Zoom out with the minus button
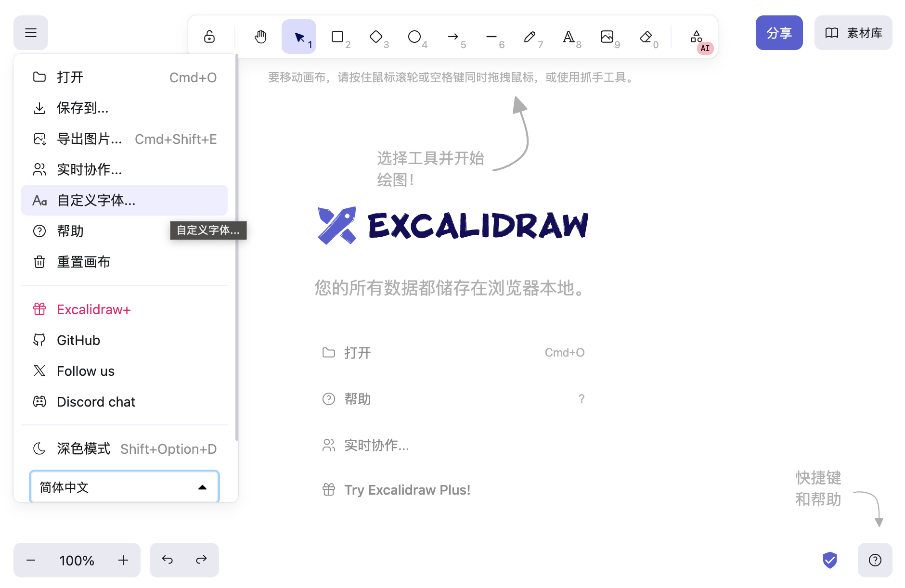 coord(31,560)
